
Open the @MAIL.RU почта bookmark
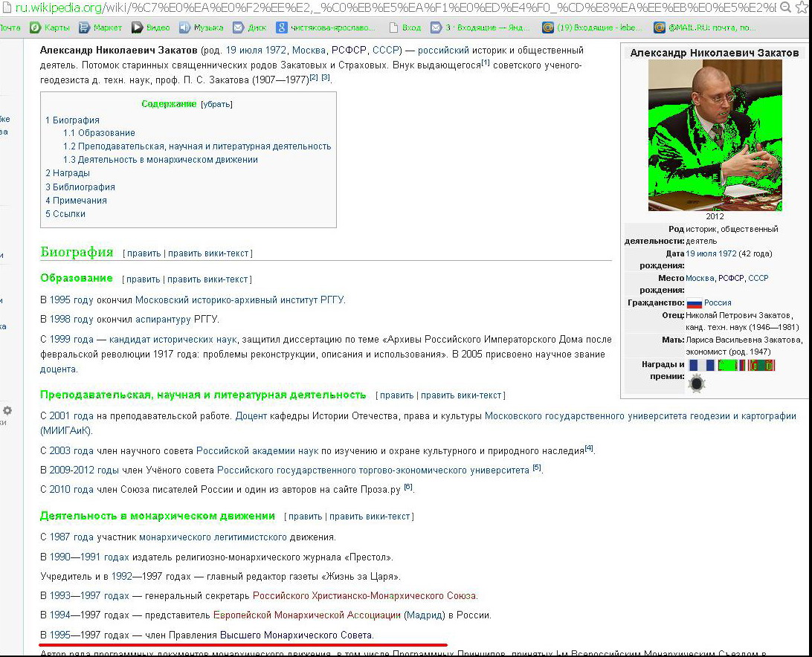tap(704, 27)
